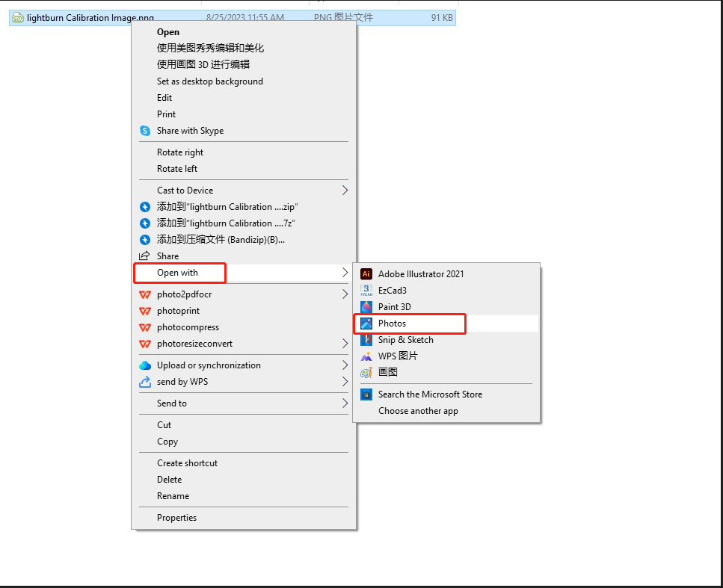Viewport: 723px width, 588px height.
Task: Select Search the Microsoft Store
Action: tap(446, 394)
